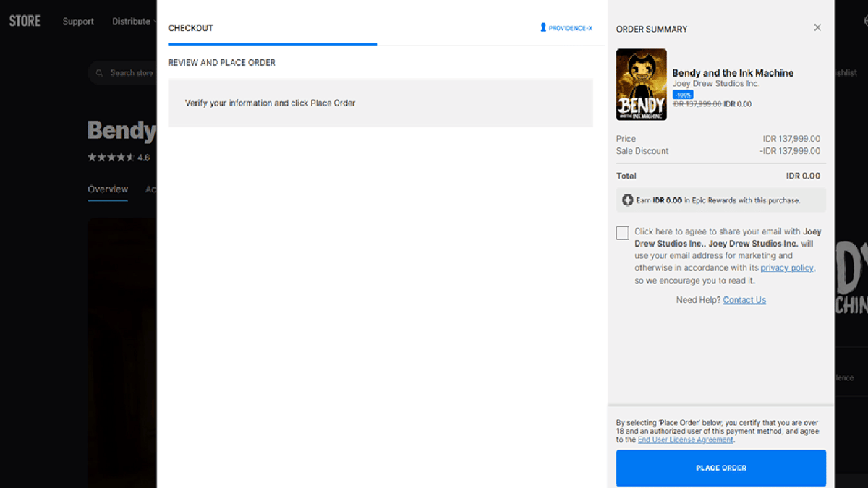Click the Place Order button
Screen dimensions: 868x488
720,468
